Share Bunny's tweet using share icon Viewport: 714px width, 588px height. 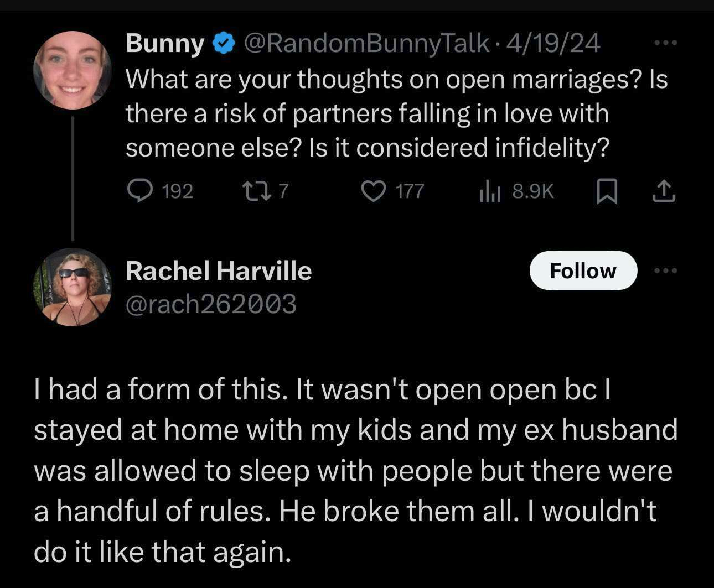[664, 191]
